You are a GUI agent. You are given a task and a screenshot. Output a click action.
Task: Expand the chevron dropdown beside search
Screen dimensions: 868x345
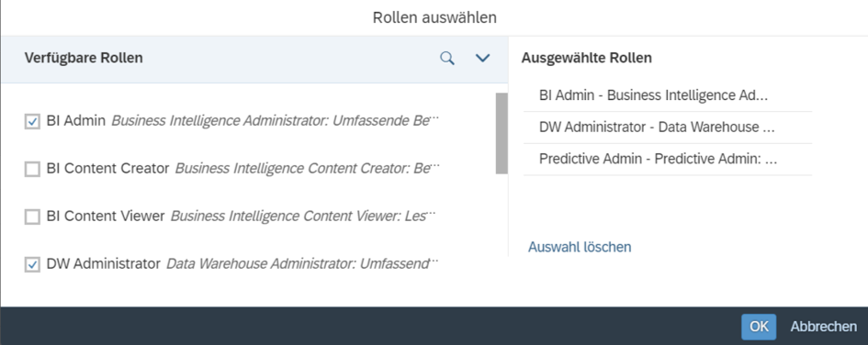483,58
